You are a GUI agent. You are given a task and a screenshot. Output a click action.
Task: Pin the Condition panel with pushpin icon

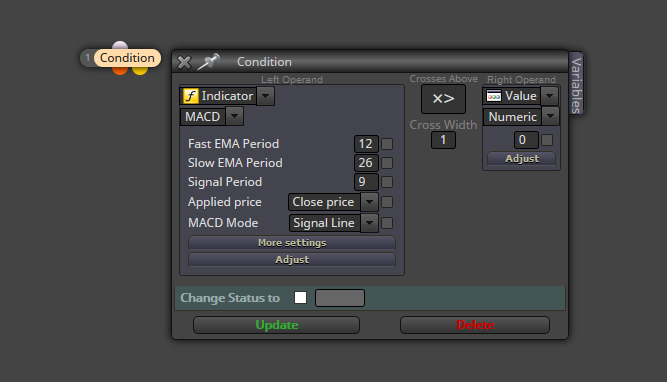(x=208, y=62)
